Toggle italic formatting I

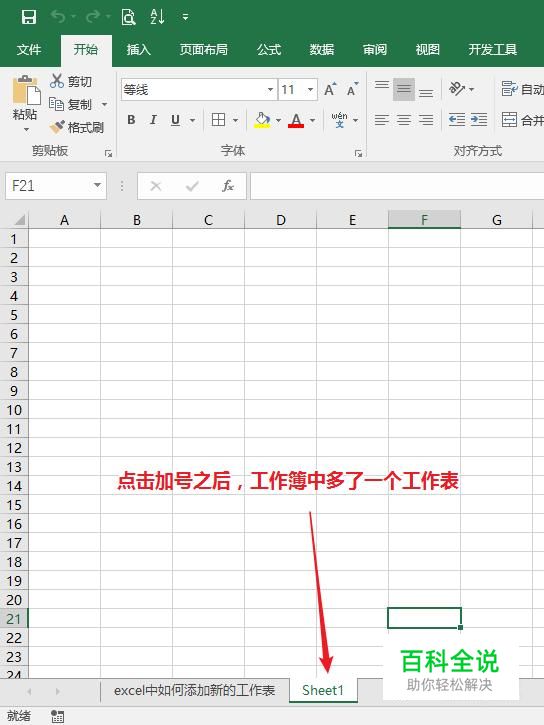click(153, 120)
